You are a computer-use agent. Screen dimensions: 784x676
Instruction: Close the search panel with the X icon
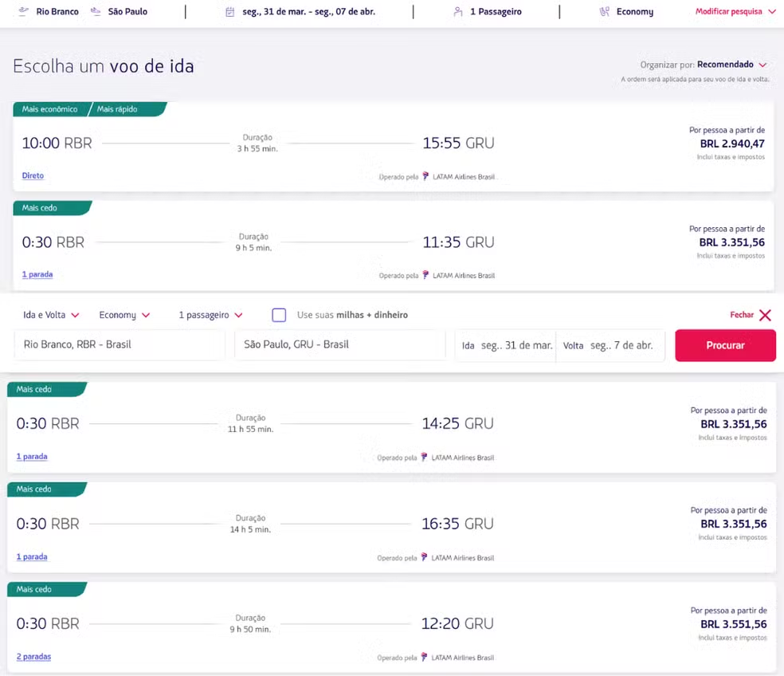pos(765,315)
